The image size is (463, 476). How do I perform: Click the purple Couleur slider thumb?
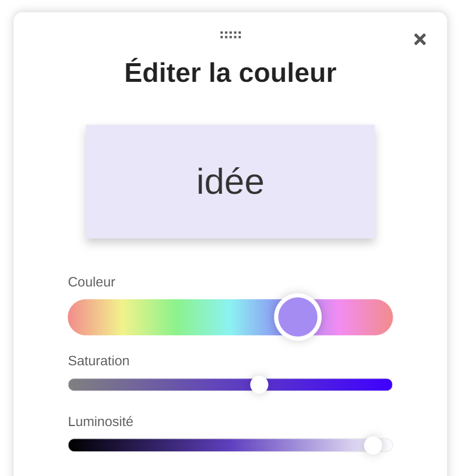[297, 317]
